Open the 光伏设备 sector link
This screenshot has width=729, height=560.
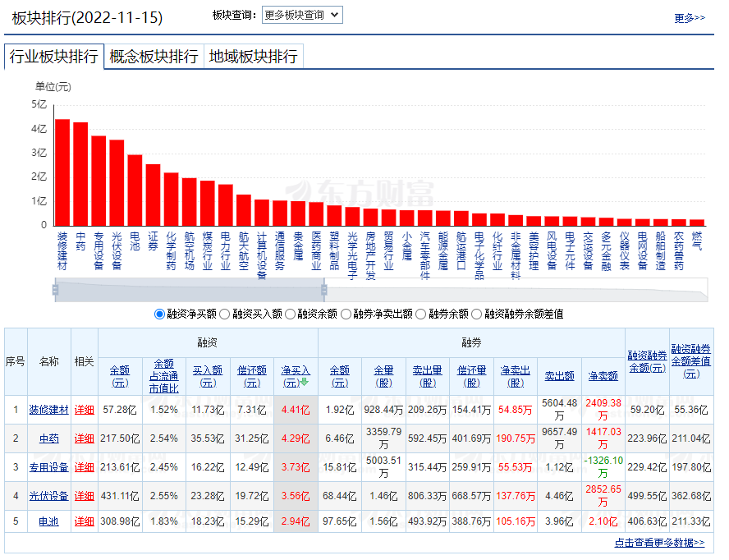49,496
